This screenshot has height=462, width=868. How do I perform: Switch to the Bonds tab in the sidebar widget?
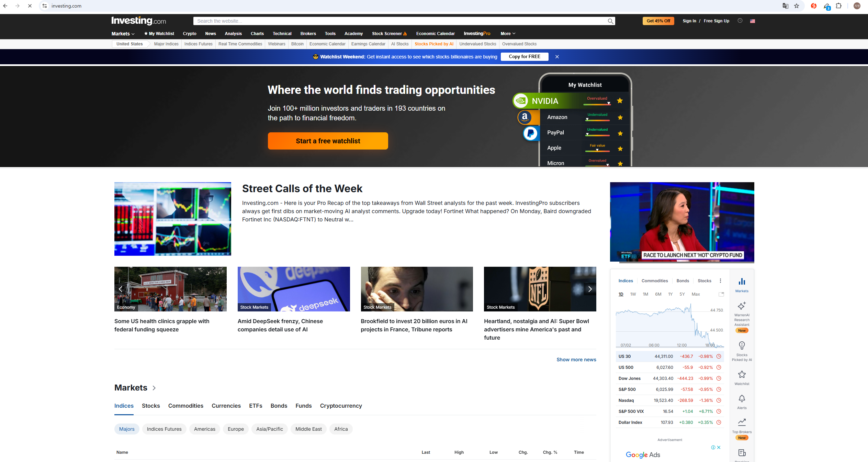coord(683,281)
